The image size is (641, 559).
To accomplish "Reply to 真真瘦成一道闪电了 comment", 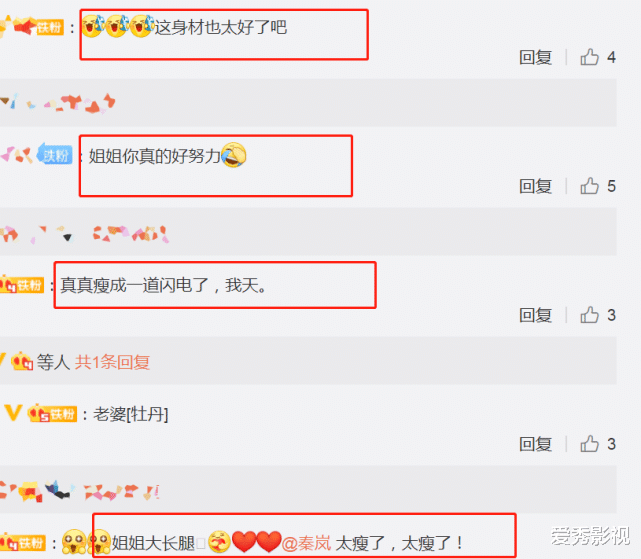I will click(535, 315).
